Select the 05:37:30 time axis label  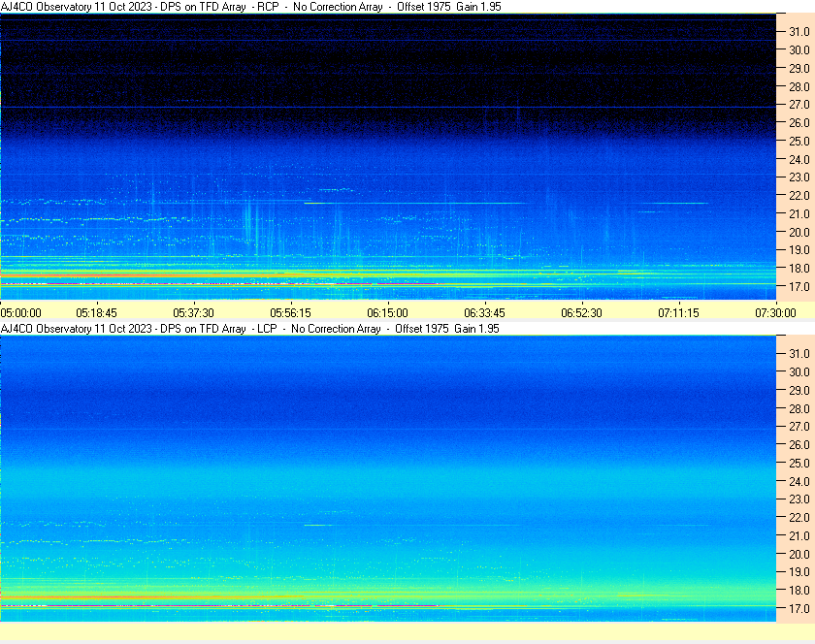[x=193, y=313]
